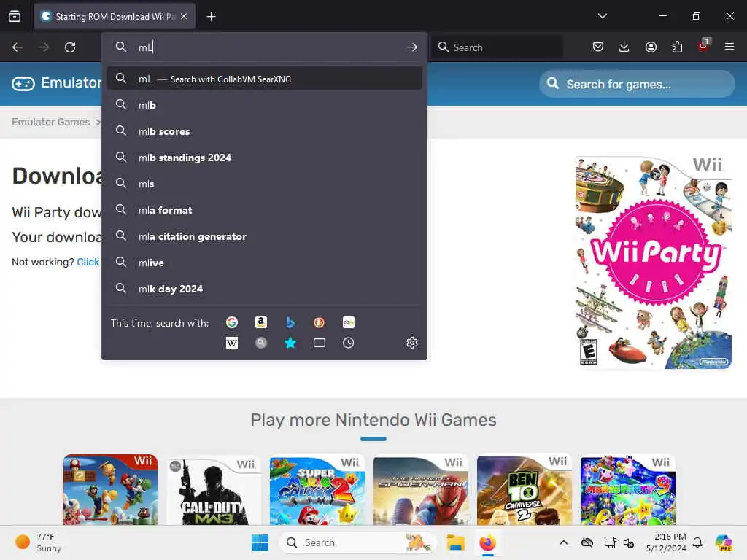
Task: Search bookmarks via the blue star icon
Action: [x=290, y=343]
